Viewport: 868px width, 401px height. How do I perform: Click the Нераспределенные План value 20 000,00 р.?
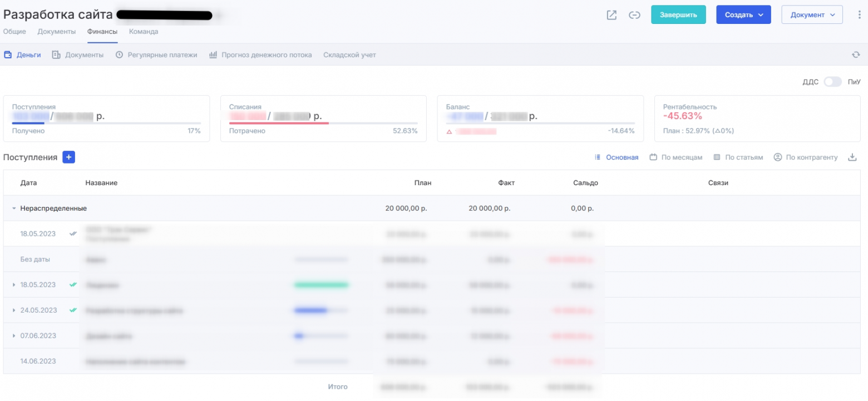click(x=406, y=209)
